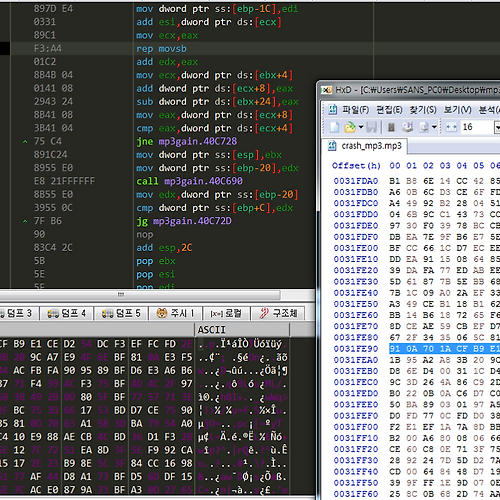Click the jump arrow next to 75 C4
The height and width of the screenshot is (500, 500).
[25, 142]
